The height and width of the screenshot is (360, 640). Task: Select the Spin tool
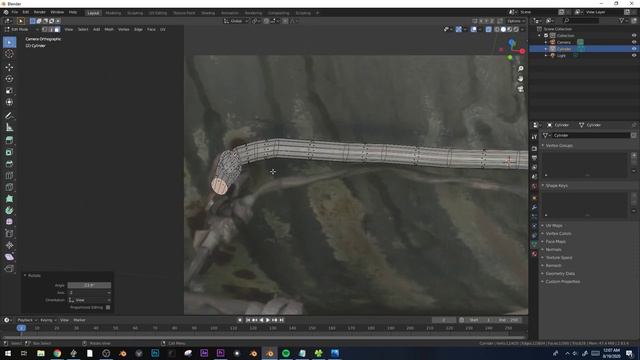point(9,211)
